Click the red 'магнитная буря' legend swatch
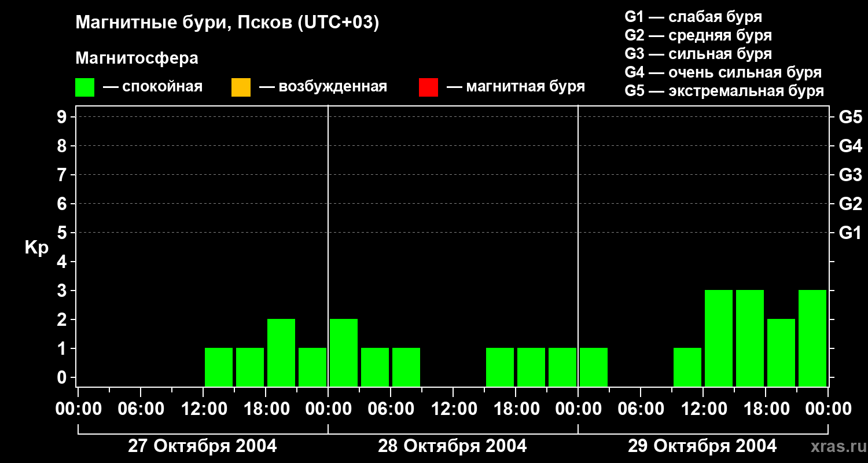Image resolution: width=868 pixels, height=463 pixels. click(428, 87)
